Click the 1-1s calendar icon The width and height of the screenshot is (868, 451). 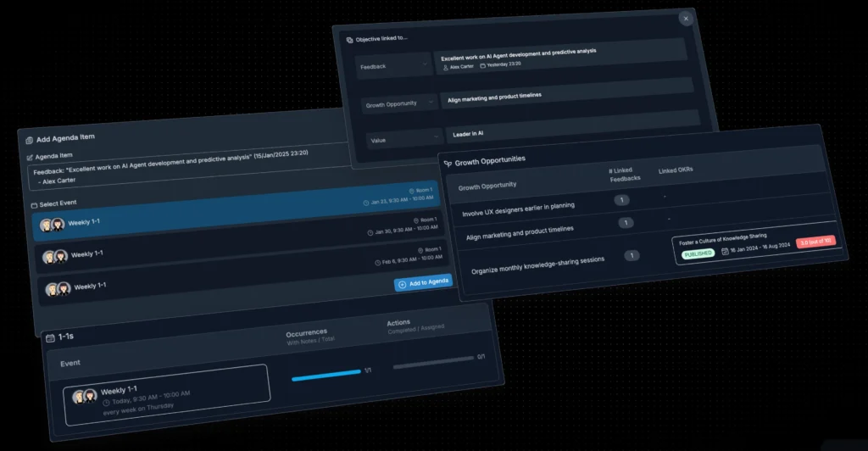pos(50,337)
